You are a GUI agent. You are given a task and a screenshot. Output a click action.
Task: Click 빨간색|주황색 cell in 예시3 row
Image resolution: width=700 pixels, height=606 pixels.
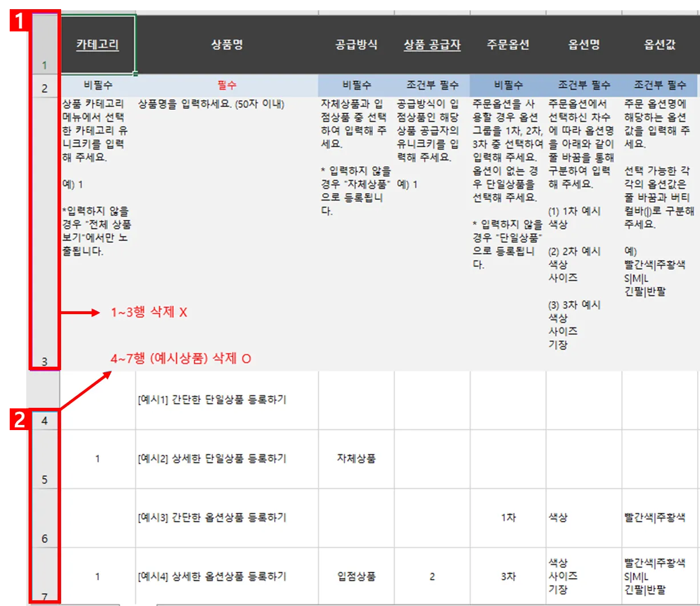tap(660, 518)
